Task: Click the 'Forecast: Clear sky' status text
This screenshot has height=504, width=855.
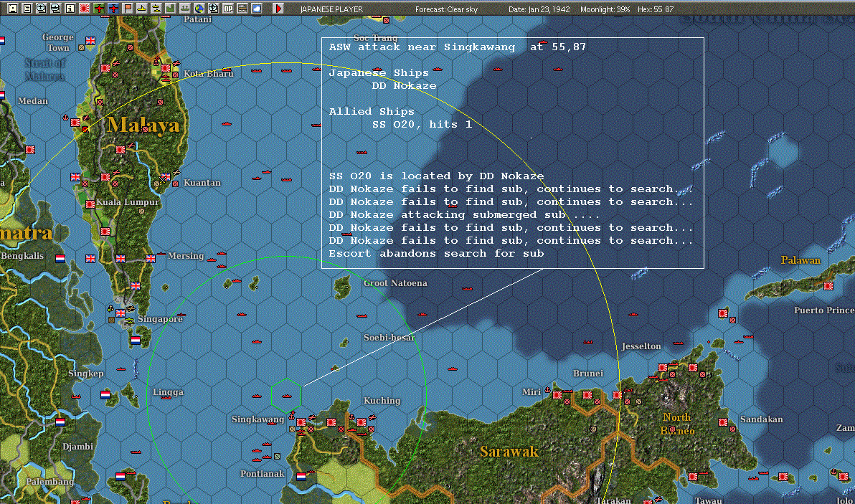Action: click(x=446, y=9)
